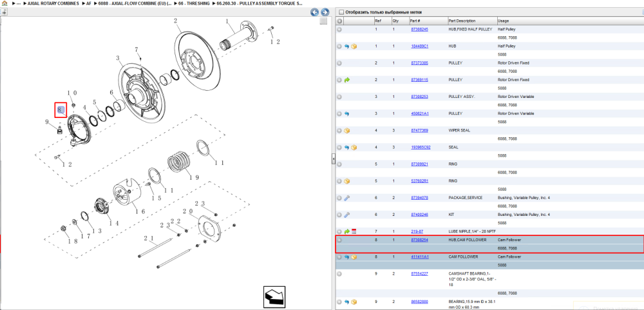Click the blue arrow icon in the 193965C92 row
Viewport: 644px width, 310px height.
346,148
